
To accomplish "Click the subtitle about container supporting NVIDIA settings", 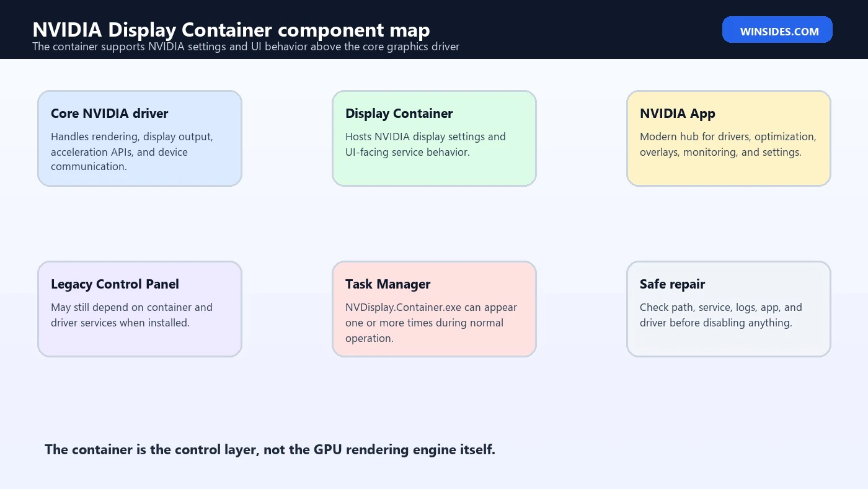I will [x=246, y=47].
